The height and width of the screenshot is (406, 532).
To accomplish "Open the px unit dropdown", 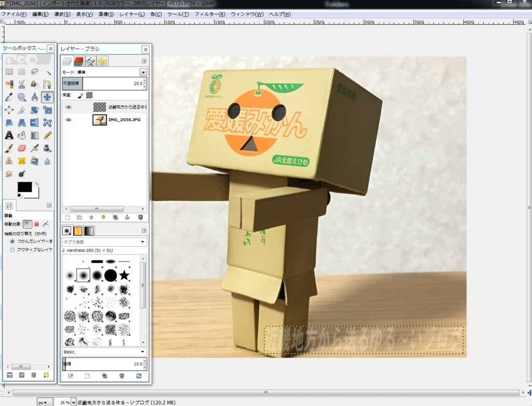I will (45, 402).
